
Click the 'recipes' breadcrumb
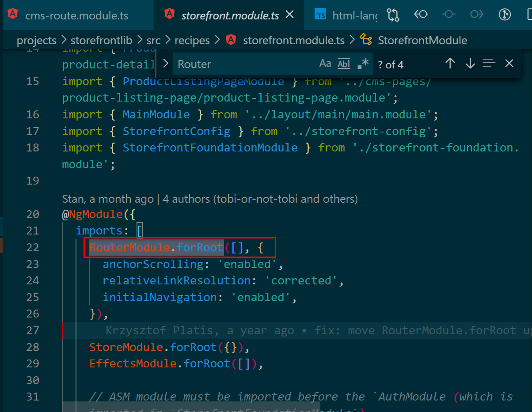coord(192,41)
